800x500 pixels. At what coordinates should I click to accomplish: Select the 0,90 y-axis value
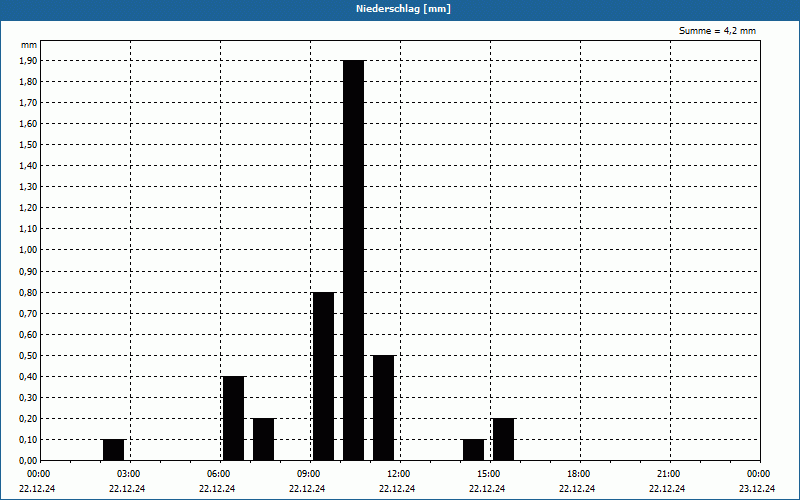(28, 271)
